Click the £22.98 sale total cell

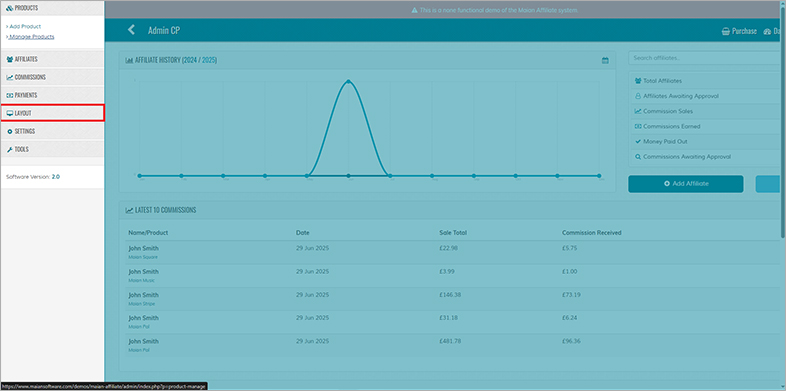pyautogui.click(x=449, y=248)
